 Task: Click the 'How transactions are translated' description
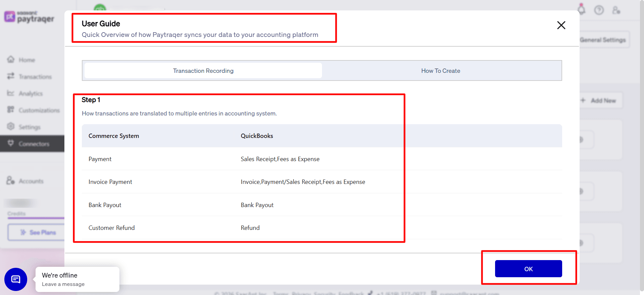point(179,113)
